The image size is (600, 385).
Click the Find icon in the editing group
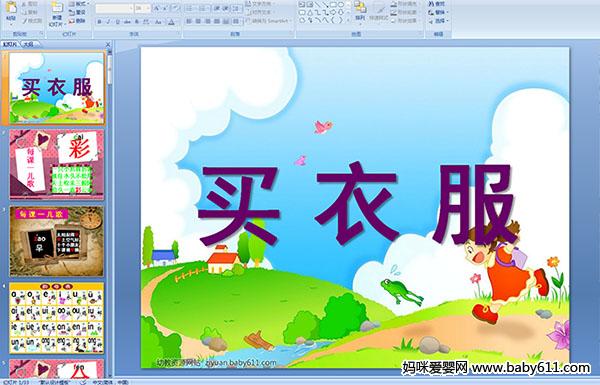point(437,4)
